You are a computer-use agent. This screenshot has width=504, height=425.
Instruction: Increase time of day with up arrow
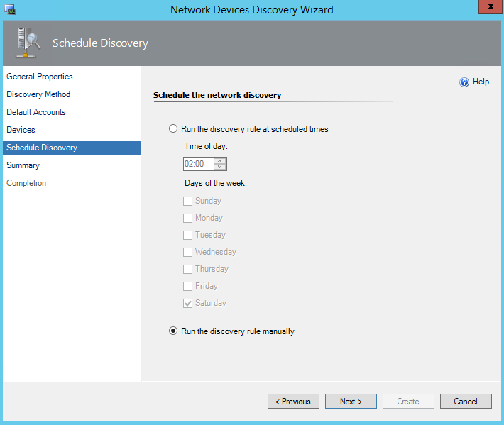click(x=219, y=161)
